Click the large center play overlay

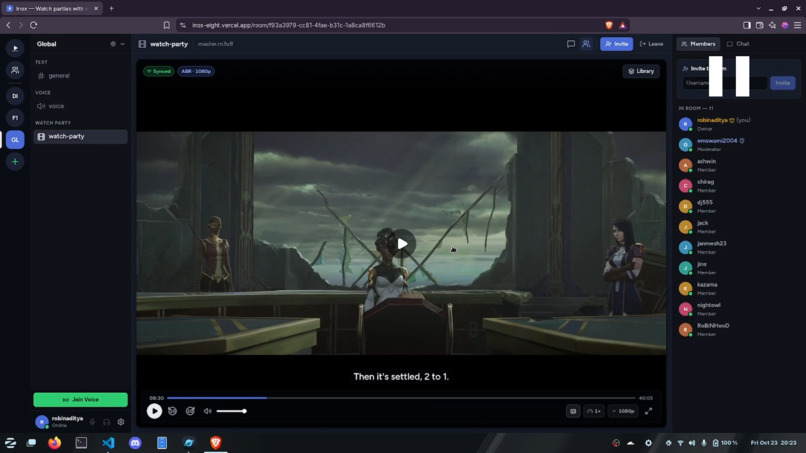[402, 244]
